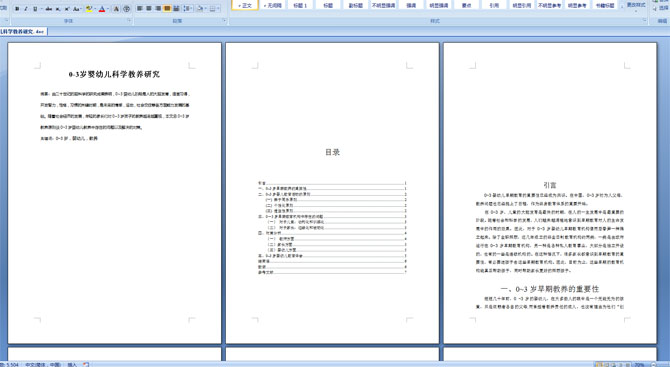Switch to the 科学教养研究.doc document tab
This screenshot has width=670, height=367.
click(x=23, y=32)
